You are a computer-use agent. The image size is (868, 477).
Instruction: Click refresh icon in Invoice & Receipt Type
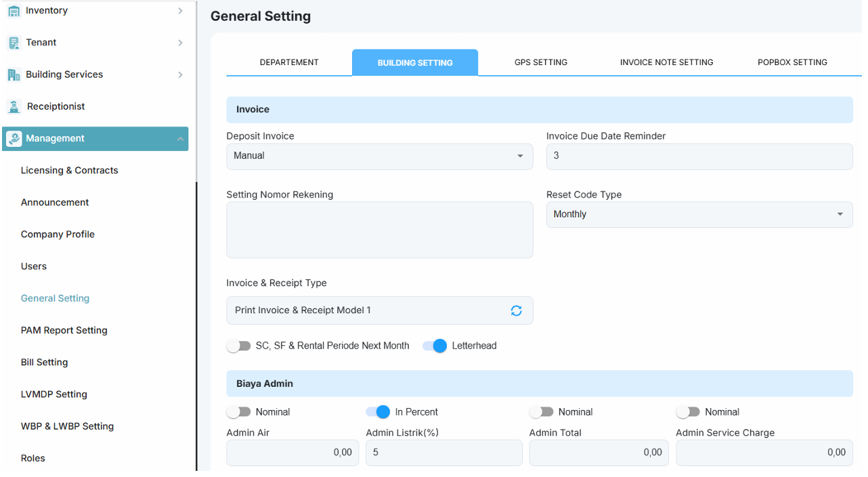click(517, 311)
